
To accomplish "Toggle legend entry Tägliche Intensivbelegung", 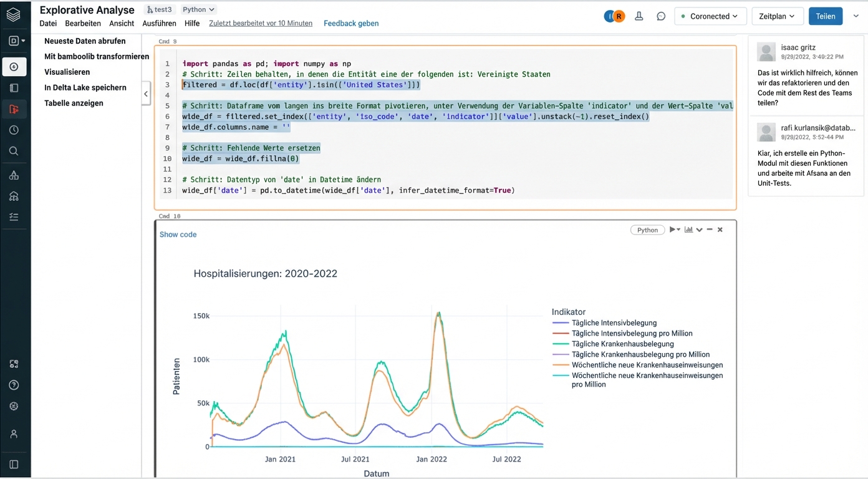I will [614, 323].
